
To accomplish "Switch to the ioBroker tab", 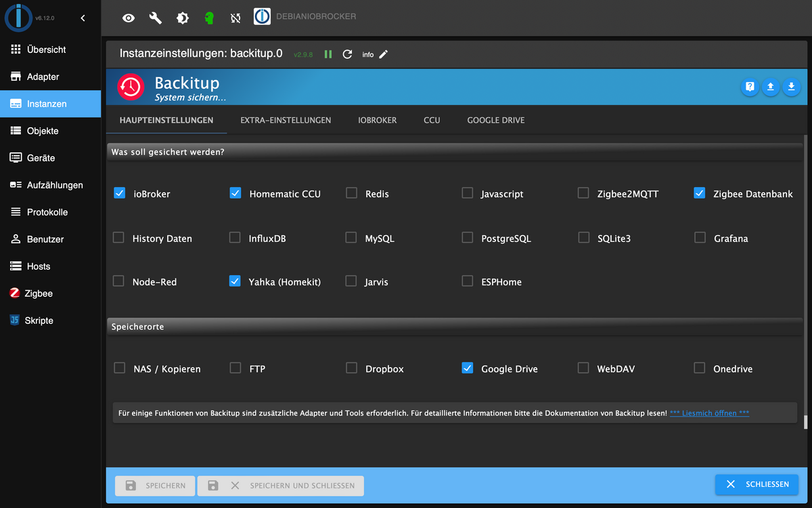I will tap(378, 120).
